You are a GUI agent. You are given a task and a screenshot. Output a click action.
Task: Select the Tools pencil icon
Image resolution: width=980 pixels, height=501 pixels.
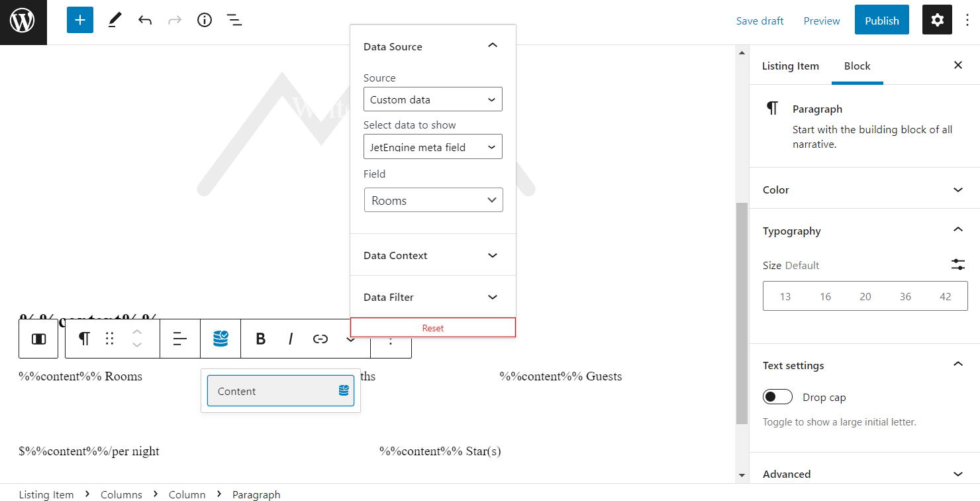click(x=115, y=20)
